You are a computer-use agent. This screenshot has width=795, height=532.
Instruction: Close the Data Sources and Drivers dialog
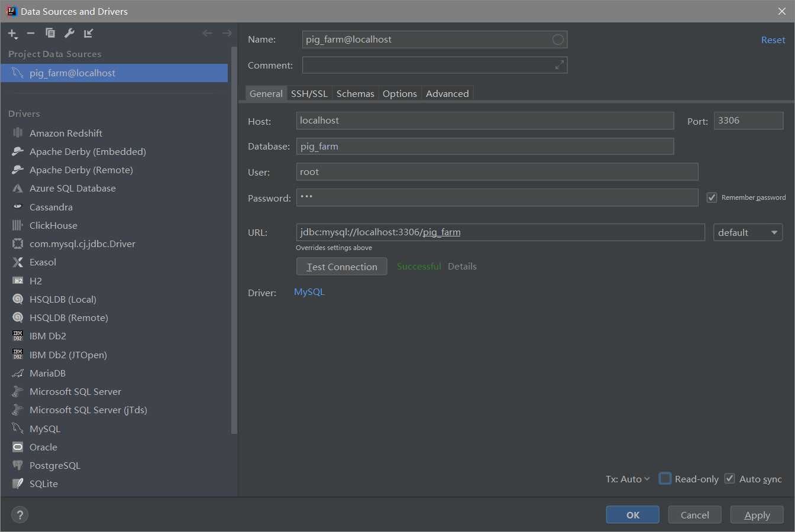pos(781,11)
